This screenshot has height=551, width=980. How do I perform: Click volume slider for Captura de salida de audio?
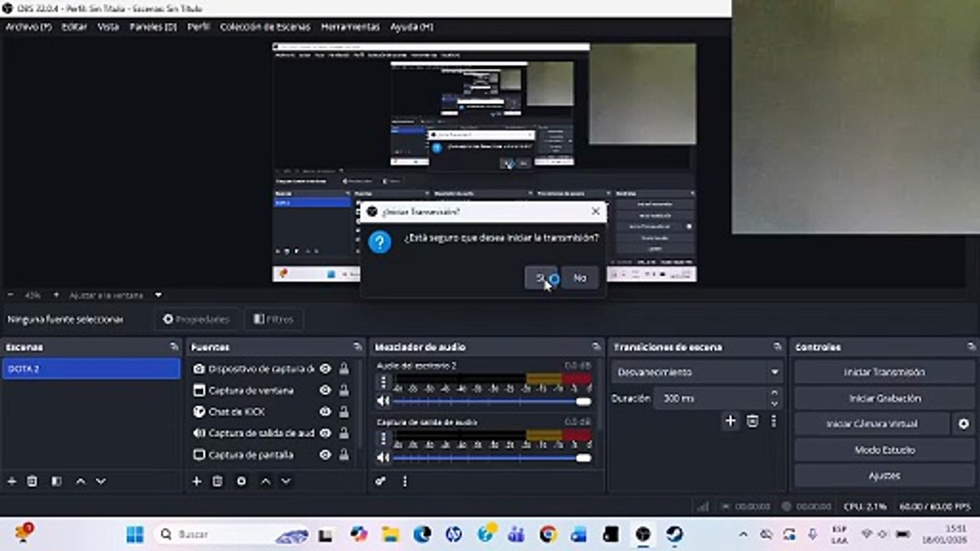(492, 458)
